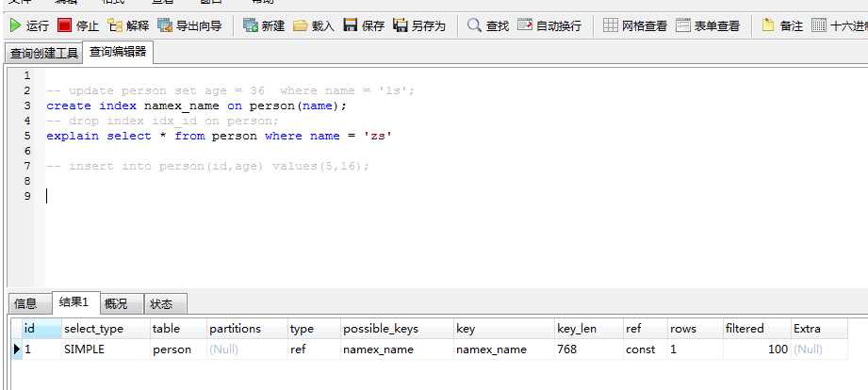The image size is (868, 390).
Task: Select the 结果1 tab
Action: (x=74, y=302)
